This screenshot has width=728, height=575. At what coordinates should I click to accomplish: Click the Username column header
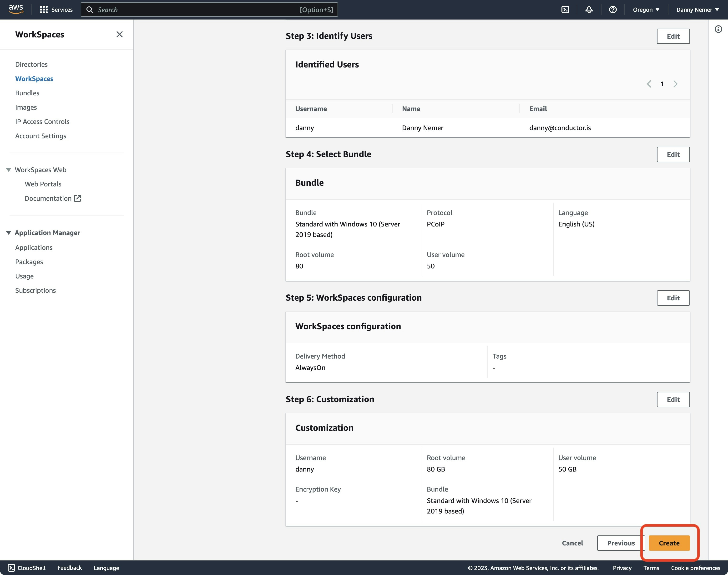click(x=311, y=109)
